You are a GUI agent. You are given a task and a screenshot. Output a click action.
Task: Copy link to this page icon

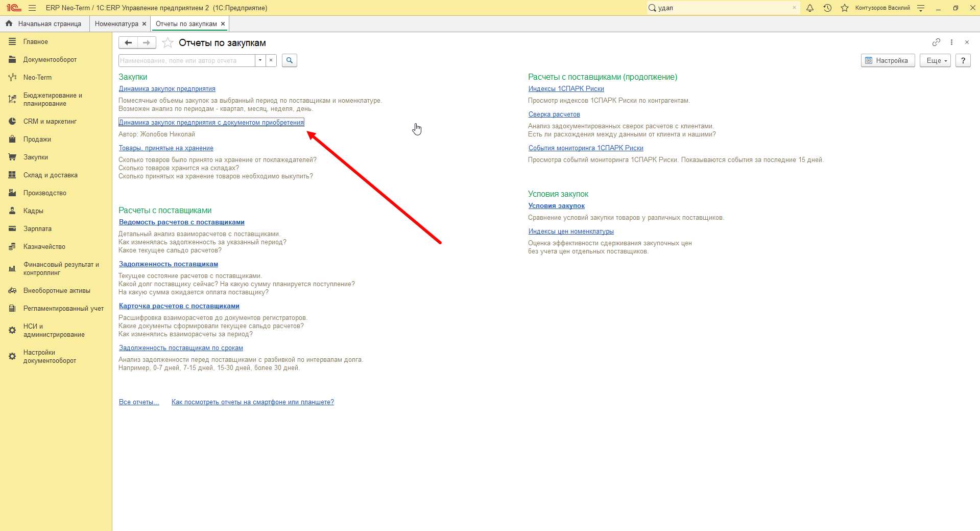pos(936,42)
